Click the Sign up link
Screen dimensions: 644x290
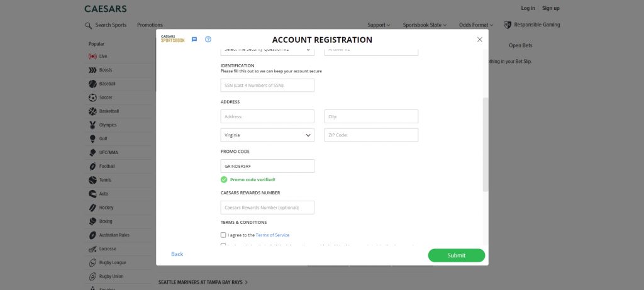(551, 8)
